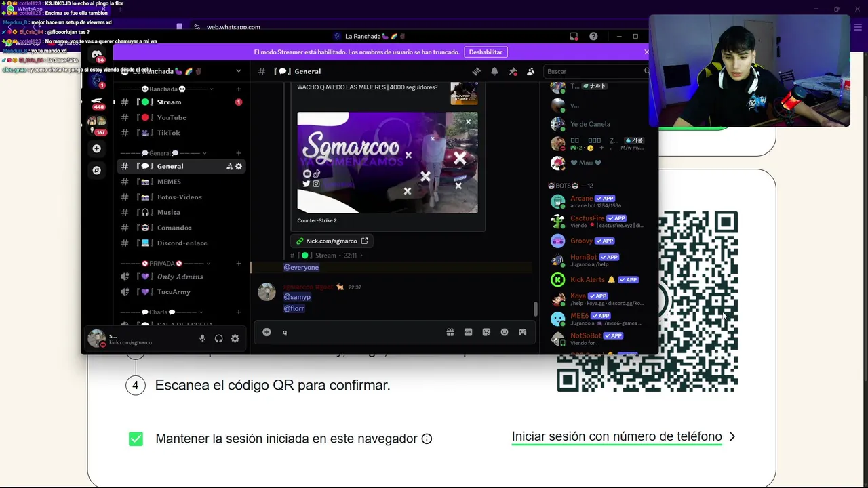This screenshot has height=488, width=868.
Task: Create invite for General channel
Action: point(229,166)
